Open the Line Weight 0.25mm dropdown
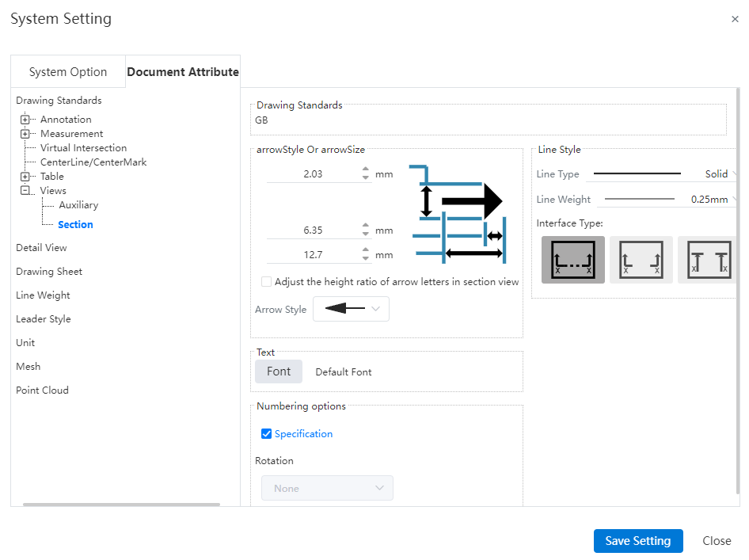The image size is (749, 560). pyautogui.click(x=667, y=200)
